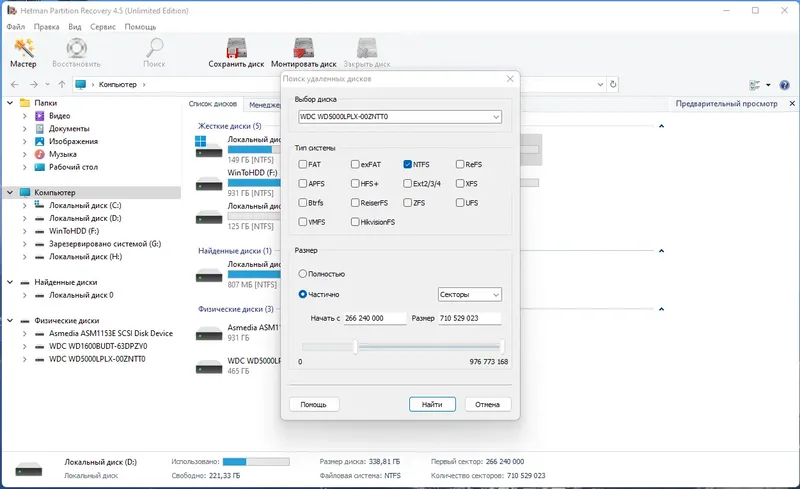Image resolution: width=800 pixels, height=489 pixels.
Task: Enable the FAT checkbox
Action: pos(303,164)
